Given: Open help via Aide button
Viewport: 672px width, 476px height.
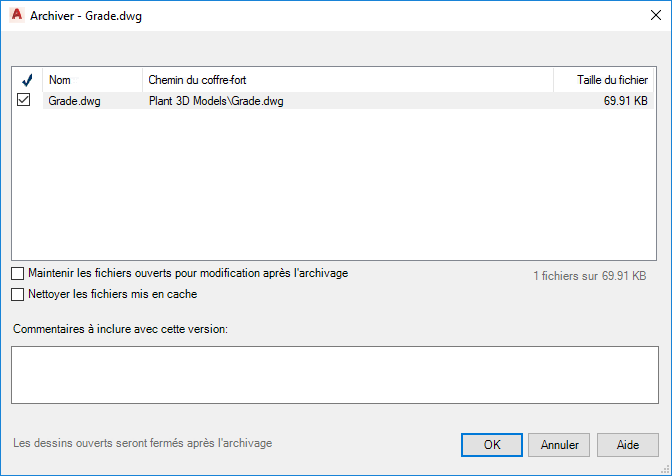Looking at the screenshot, I should coord(628,444).
